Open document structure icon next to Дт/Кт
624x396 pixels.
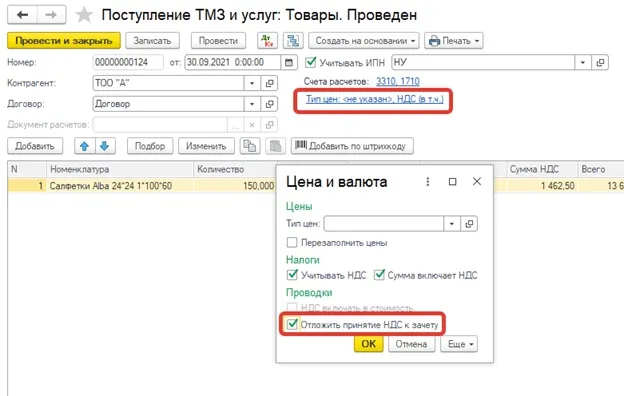click(293, 41)
